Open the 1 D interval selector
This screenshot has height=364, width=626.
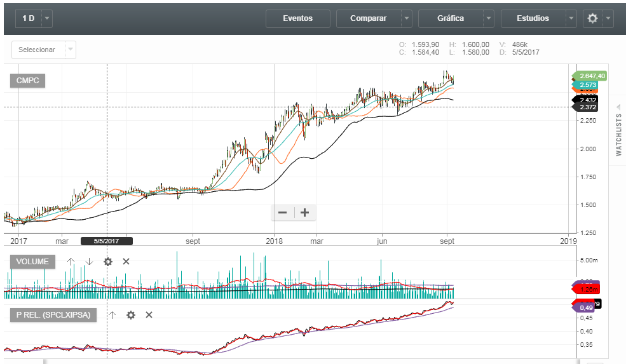[29, 18]
